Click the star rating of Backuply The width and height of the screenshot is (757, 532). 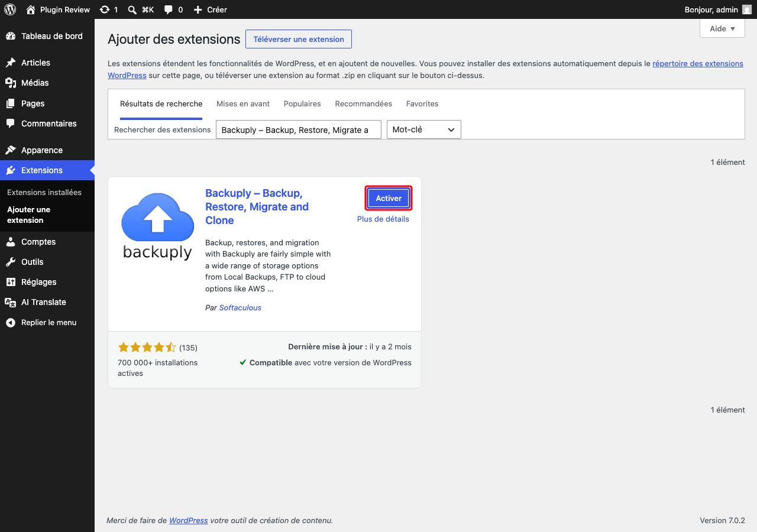(x=147, y=348)
